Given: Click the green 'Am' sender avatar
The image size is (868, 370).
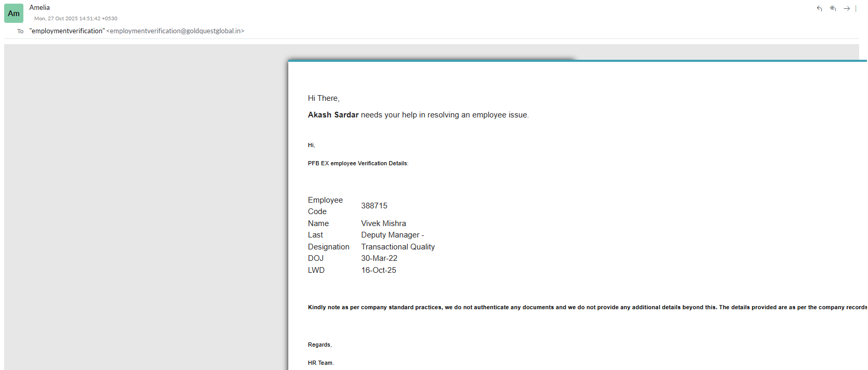Looking at the screenshot, I should click(x=14, y=14).
